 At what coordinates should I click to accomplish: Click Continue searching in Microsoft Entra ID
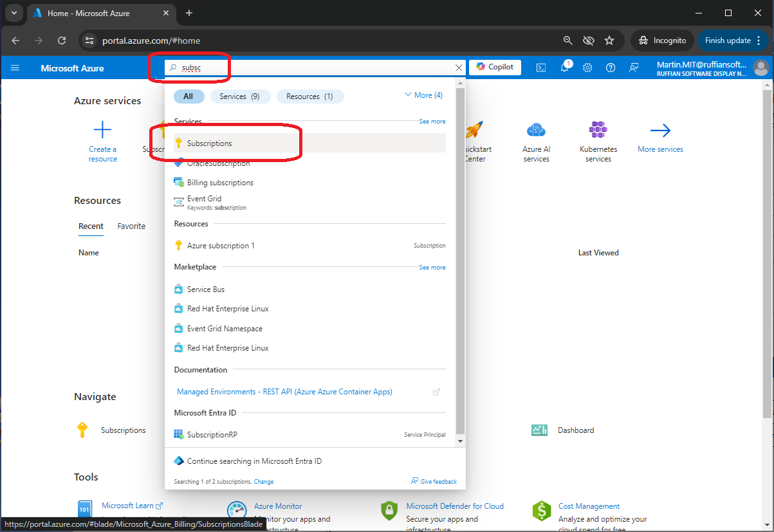tap(254, 461)
